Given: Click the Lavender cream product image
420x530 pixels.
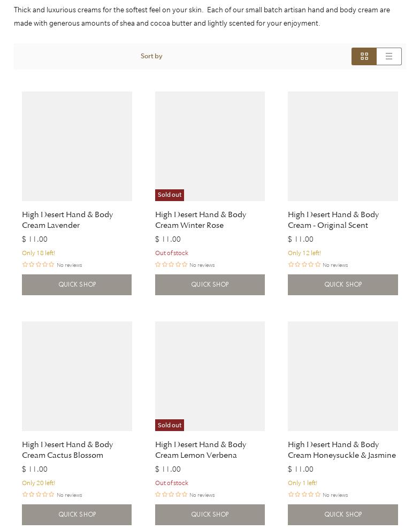Looking at the screenshot, I should 77,146.
